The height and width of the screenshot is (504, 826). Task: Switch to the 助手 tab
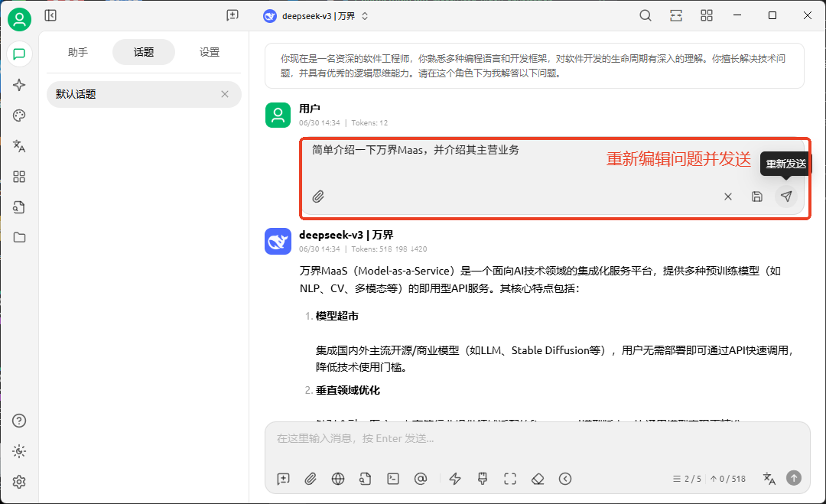(78, 52)
